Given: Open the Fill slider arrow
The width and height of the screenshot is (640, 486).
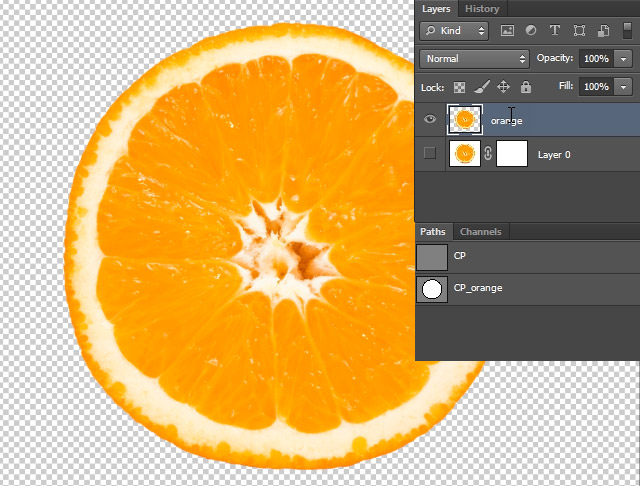Looking at the screenshot, I should point(623,87).
